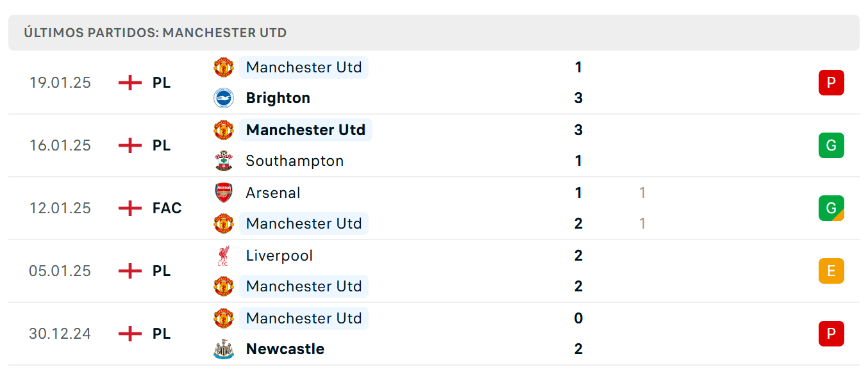Click green G badge for Arsenal cup match

831,208
